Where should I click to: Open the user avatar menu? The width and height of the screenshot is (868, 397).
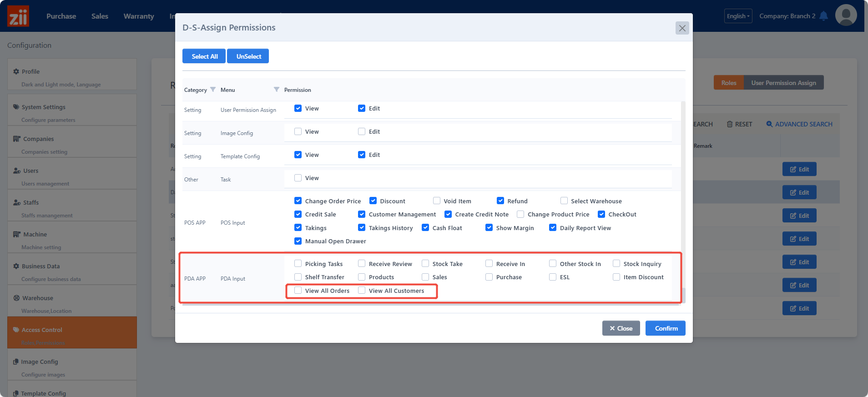(846, 15)
